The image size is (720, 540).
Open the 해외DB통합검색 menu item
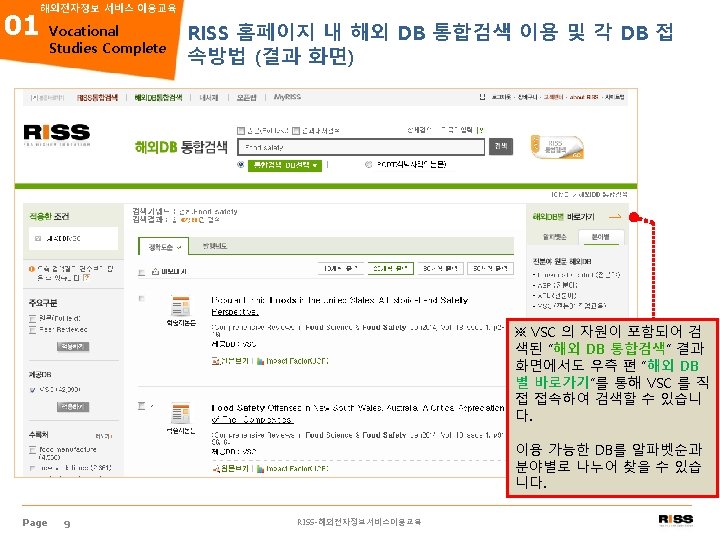158,97
